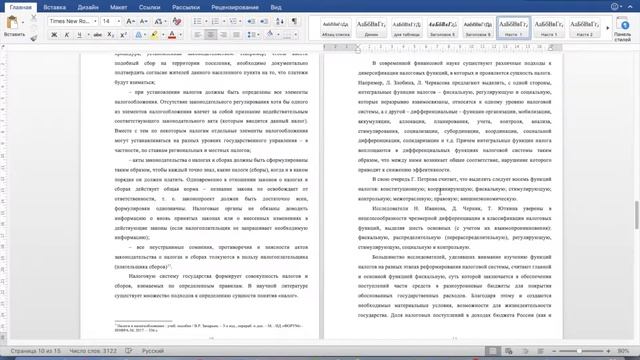Viewport: 640px width, 360px height.
Task: Open the Times New Roman font dropdown
Action: (x=95, y=21)
